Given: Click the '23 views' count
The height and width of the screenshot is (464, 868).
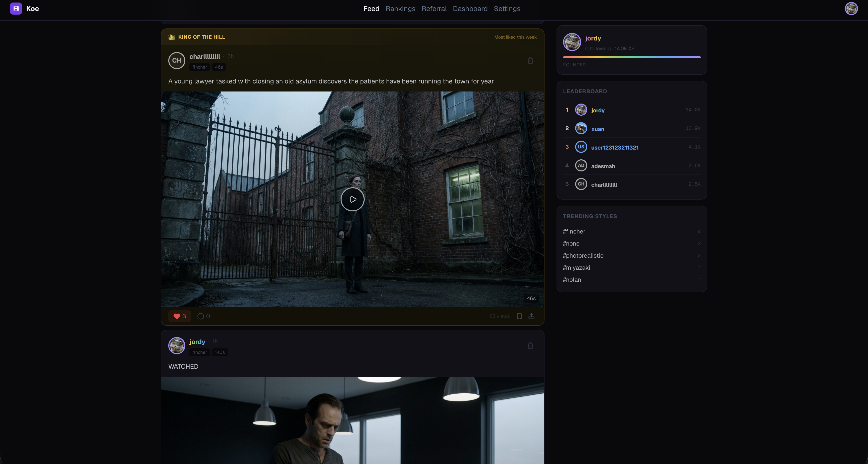Looking at the screenshot, I should tap(499, 316).
